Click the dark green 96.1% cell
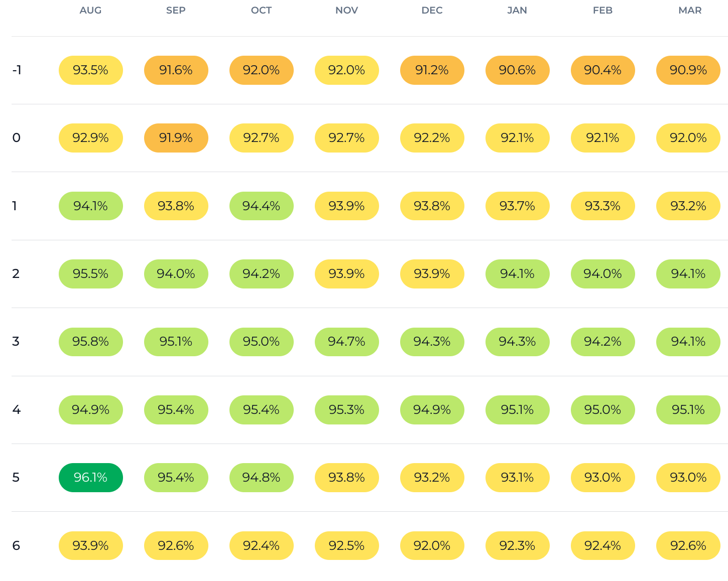 pyautogui.click(x=91, y=478)
